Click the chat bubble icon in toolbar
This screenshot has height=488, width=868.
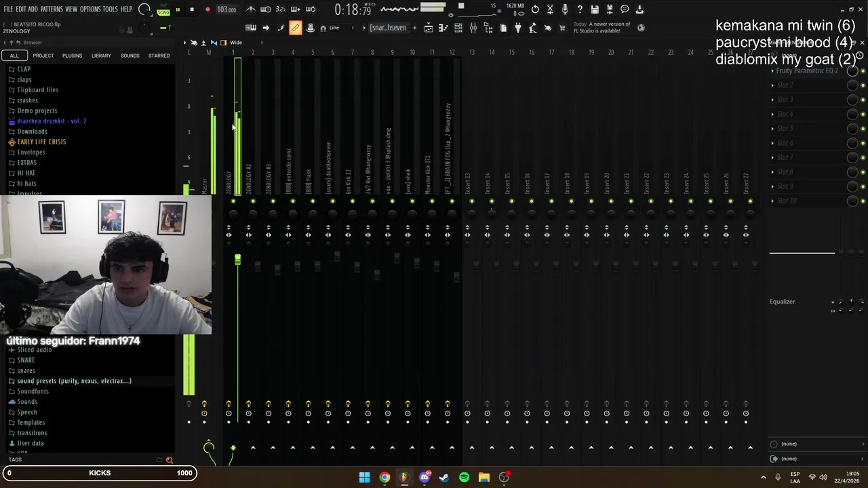(x=625, y=9)
